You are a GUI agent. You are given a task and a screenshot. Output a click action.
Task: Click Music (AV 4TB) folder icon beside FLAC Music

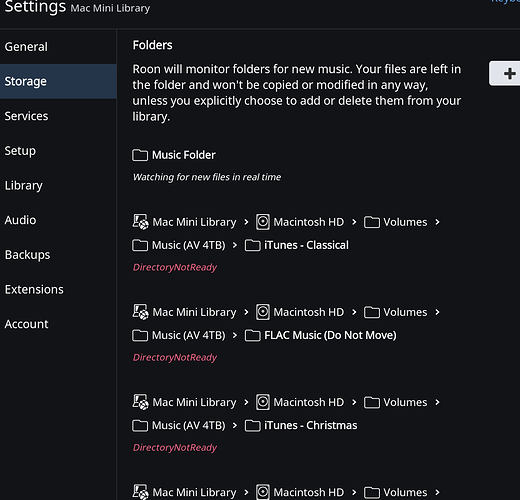point(140,335)
